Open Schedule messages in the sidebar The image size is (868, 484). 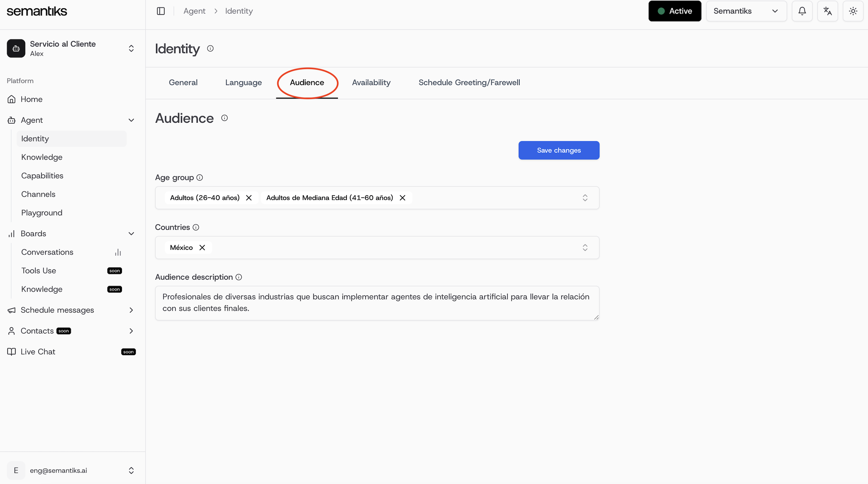click(57, 310)
